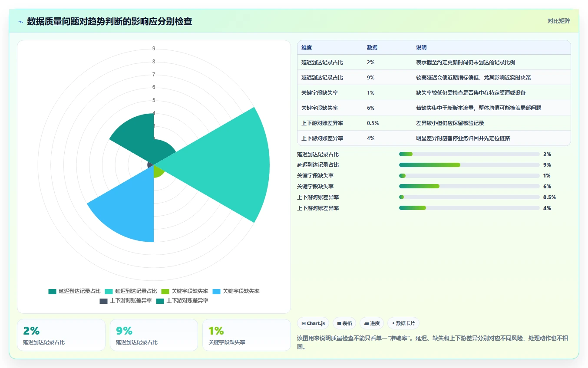Toggle light teal 延迟到达记录占比 legend entry

point(131,291)
